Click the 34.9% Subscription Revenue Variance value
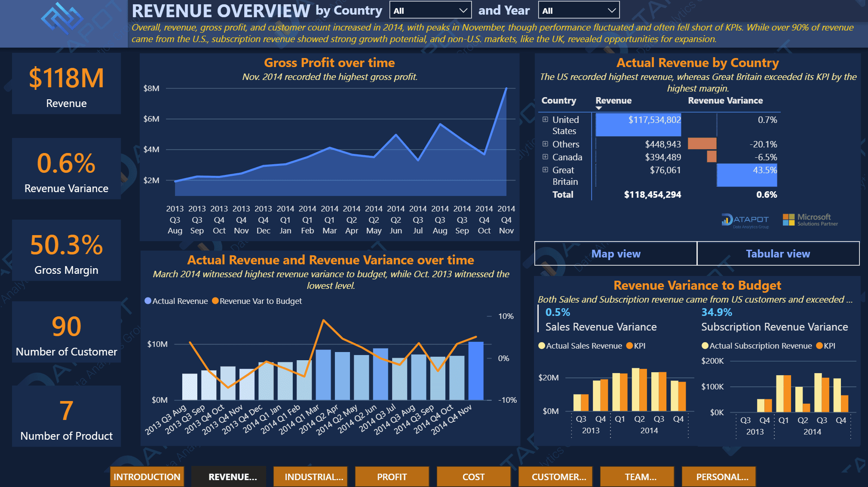The height and width of the screenshot is (487, 868). click(717, 312)
